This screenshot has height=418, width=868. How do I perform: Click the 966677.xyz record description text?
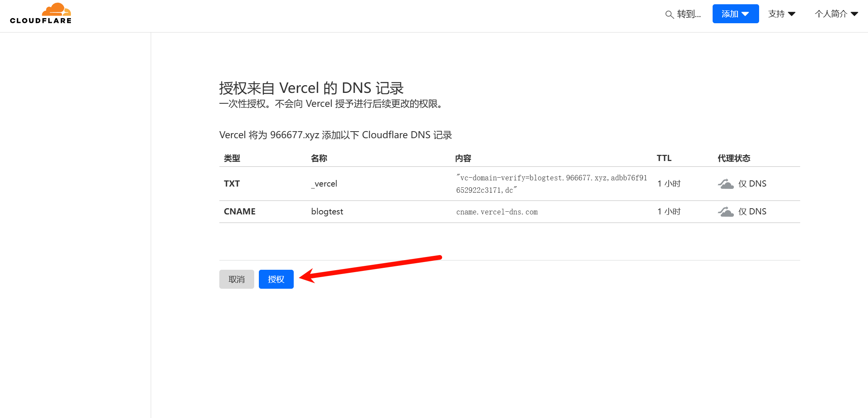[x=336, y=135]
